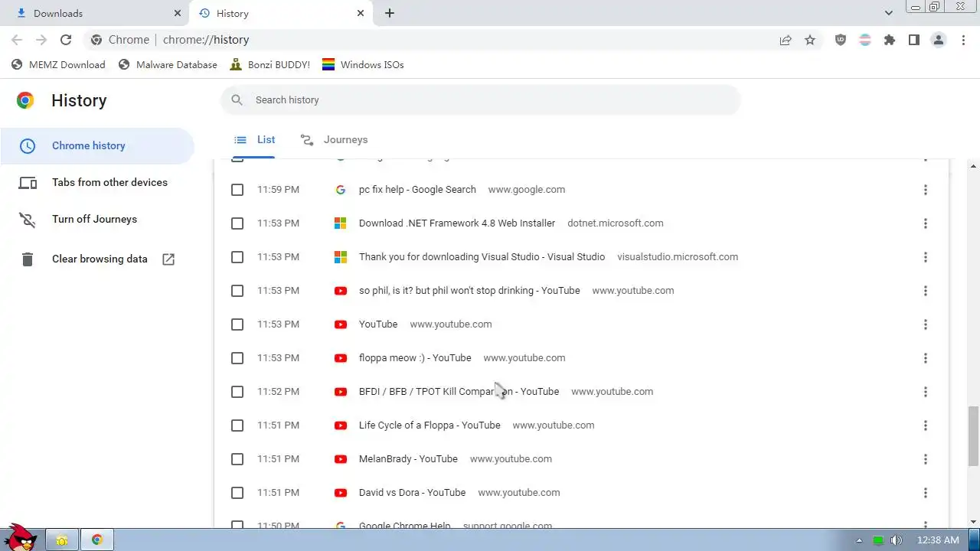Viewport: 980px width, 551px height.
Task: Open the shield extension icon
Action: click(841, 40)
